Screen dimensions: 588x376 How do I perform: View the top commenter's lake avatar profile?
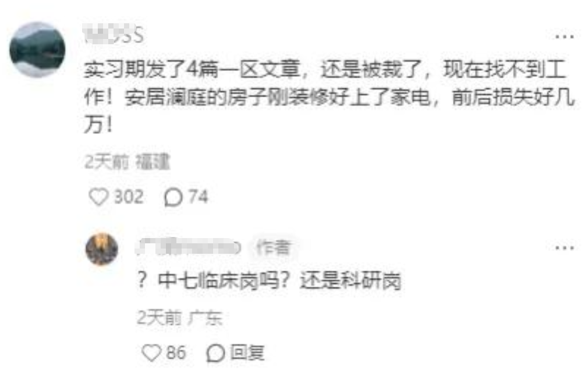coord(37,49)
